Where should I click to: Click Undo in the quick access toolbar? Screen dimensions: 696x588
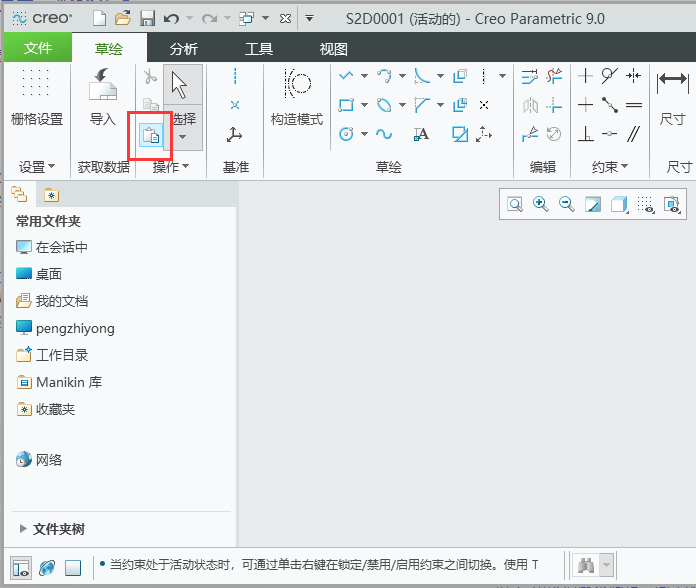(171, 19)
